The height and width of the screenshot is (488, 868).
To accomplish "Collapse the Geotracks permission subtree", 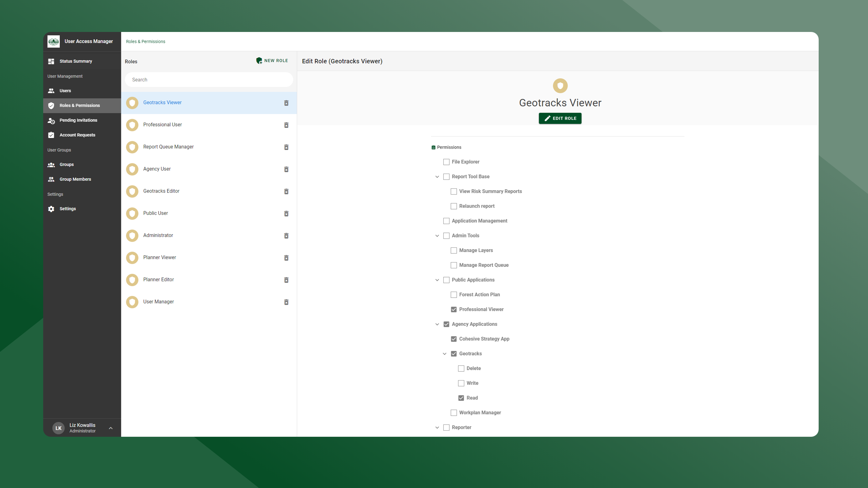I will (444, 354).
